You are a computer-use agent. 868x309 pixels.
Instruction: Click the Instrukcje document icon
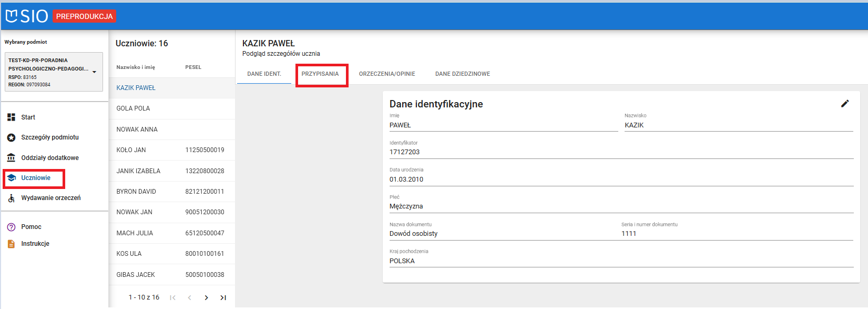[x=11, y=244]
